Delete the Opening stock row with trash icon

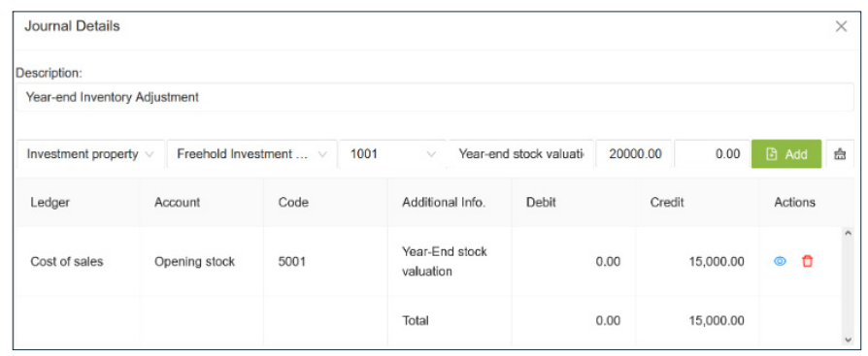point(808,262)
